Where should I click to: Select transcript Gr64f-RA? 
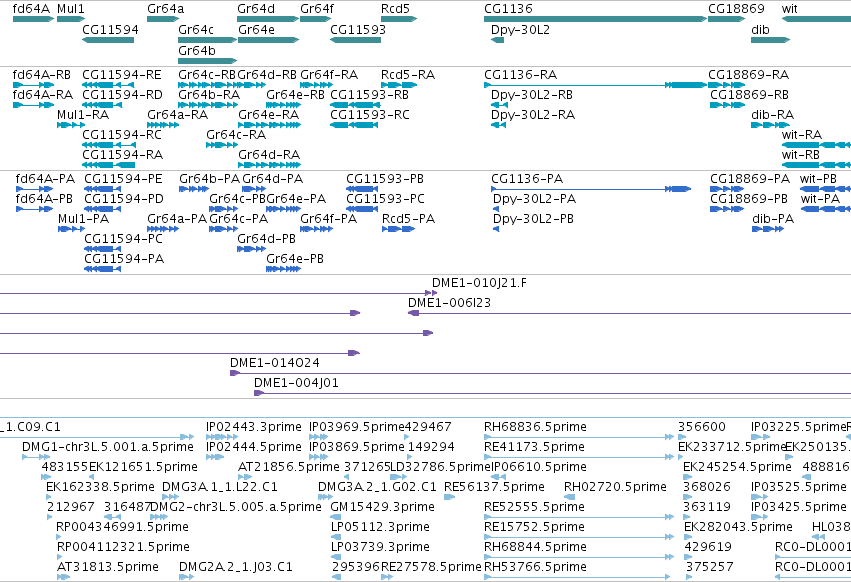coord(329,74)
